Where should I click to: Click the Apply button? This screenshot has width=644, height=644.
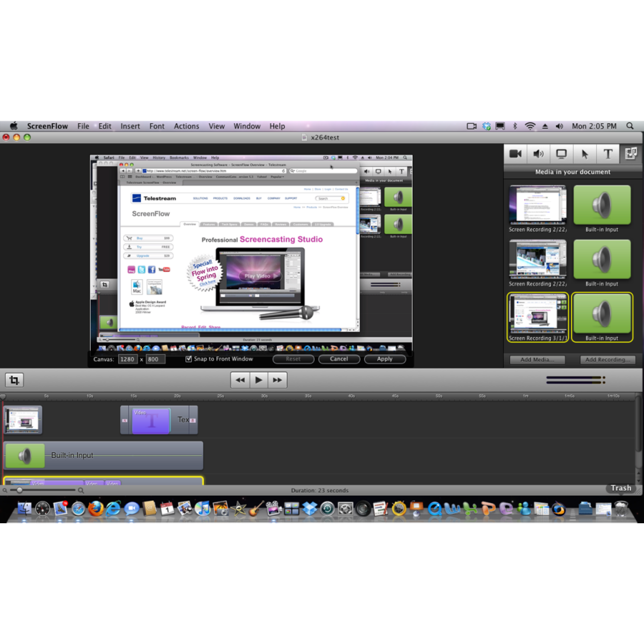coord(384,359)
